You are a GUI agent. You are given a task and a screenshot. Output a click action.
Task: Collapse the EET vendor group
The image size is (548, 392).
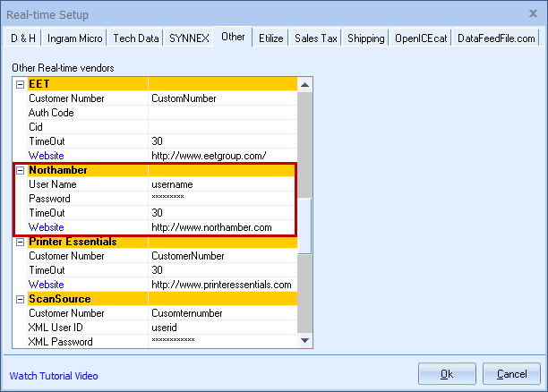tap(21, 84)
